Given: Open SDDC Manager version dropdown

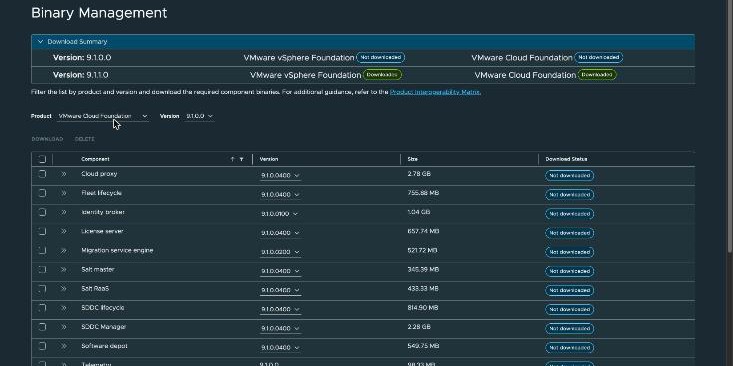Looking at the screenshot, I should click(x=280, y=329).
